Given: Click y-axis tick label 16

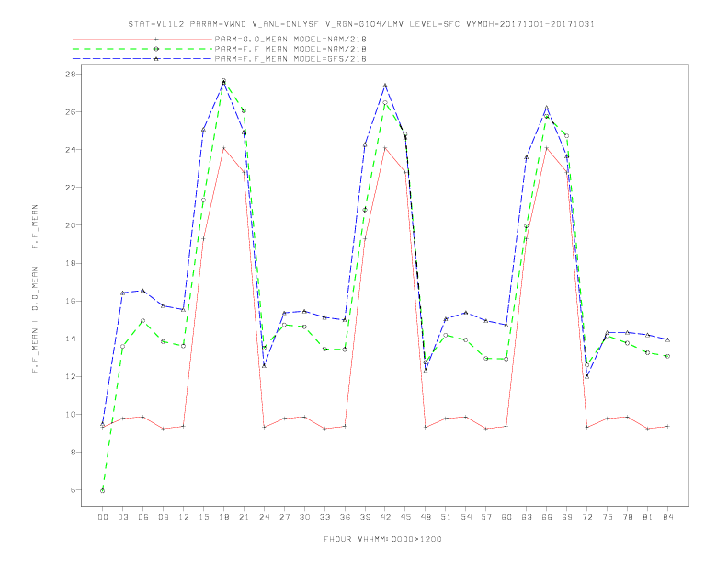Looking at the screenshot, I should [x=71, y=301].
